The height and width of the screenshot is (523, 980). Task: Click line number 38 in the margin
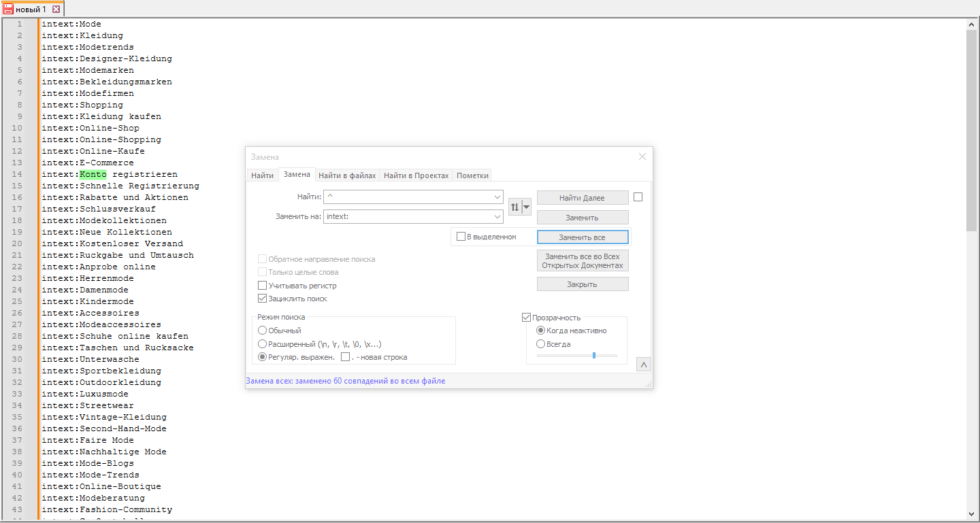pyautogui.click(x=17, y=452)
